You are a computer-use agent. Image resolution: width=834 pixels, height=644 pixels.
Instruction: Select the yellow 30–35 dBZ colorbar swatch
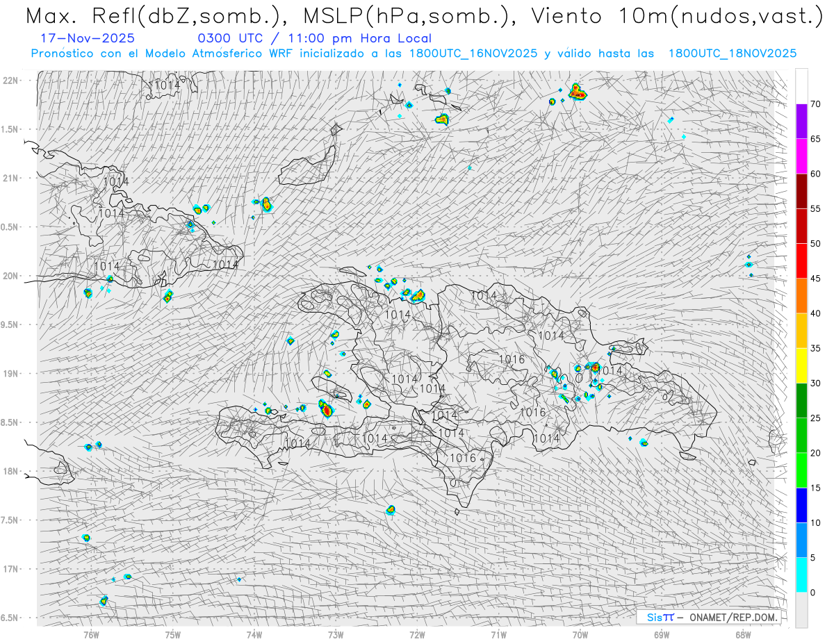(x=801, y=365)
